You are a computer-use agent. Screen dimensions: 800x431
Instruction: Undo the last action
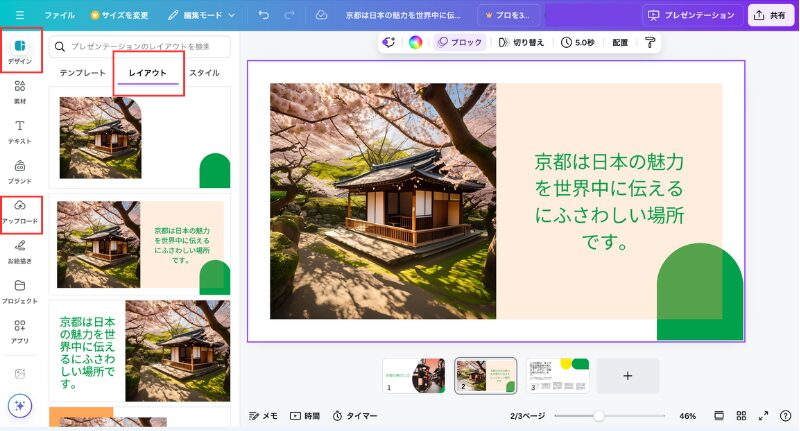263,15
